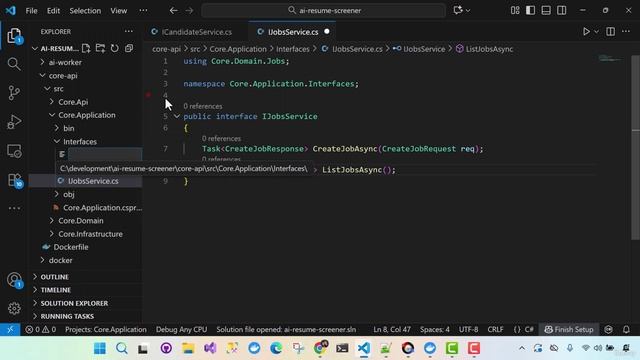Click New File icon in explorer header
This screenshot has height=360, width=640.
point(86,49)
